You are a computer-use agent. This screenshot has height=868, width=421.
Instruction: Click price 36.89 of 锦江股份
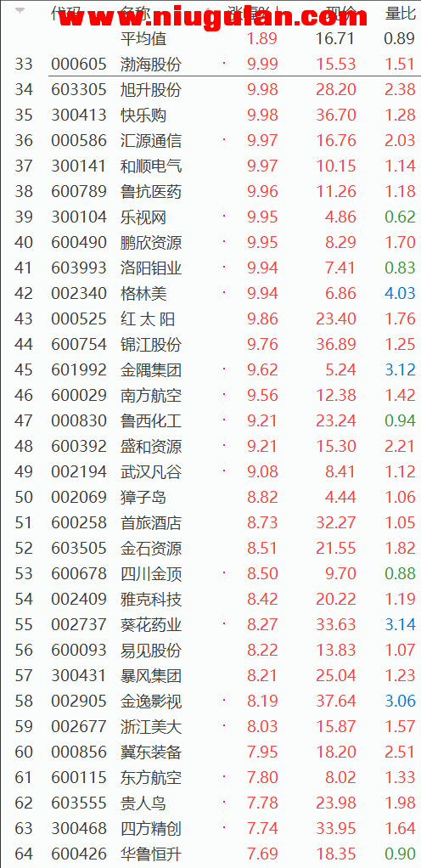[336, 344]
